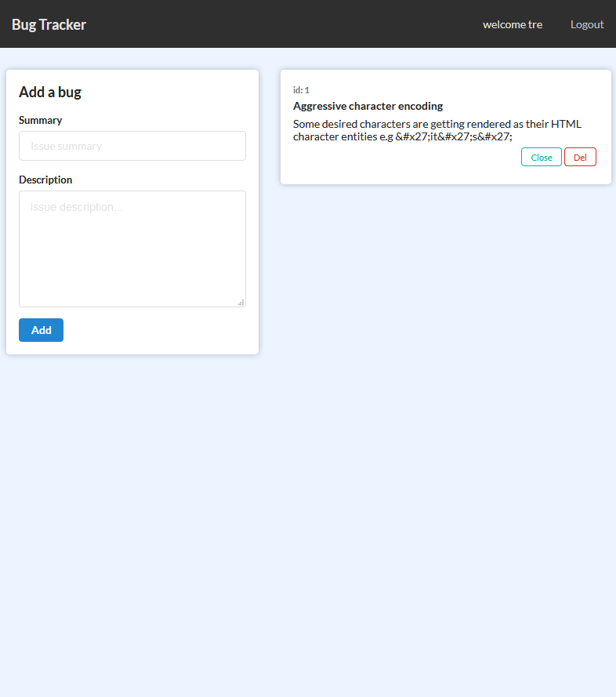This screenshot has height=697, width=616.
Task: Close bug number 1 with Close button
Action: 541,157
